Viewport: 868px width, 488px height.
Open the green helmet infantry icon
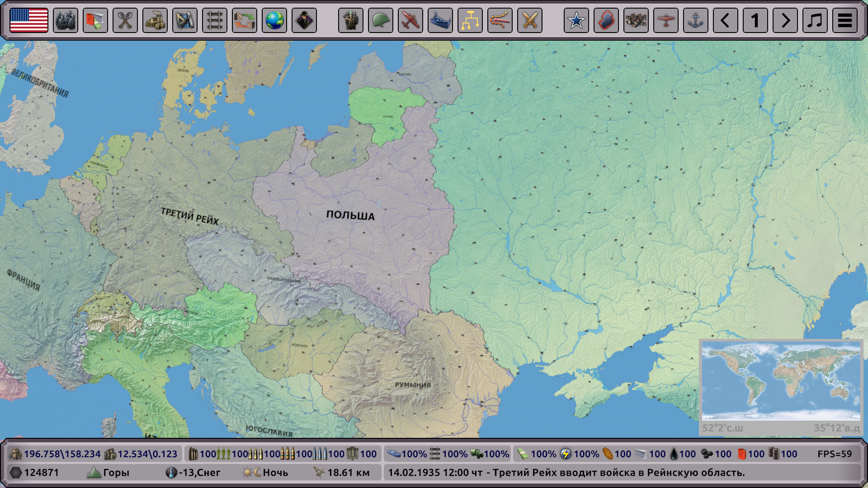380,20
